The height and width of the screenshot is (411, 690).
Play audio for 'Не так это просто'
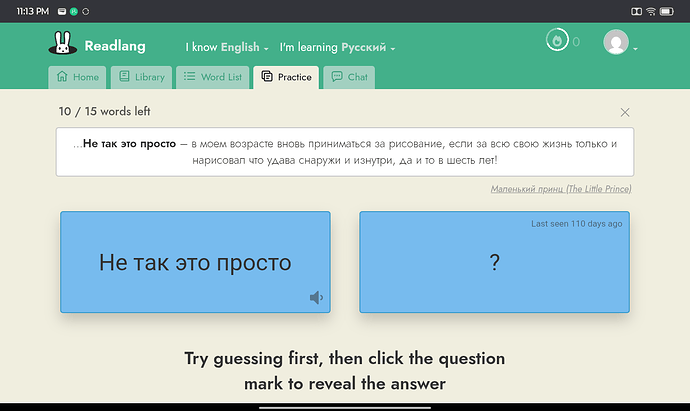tap(316, 298)
